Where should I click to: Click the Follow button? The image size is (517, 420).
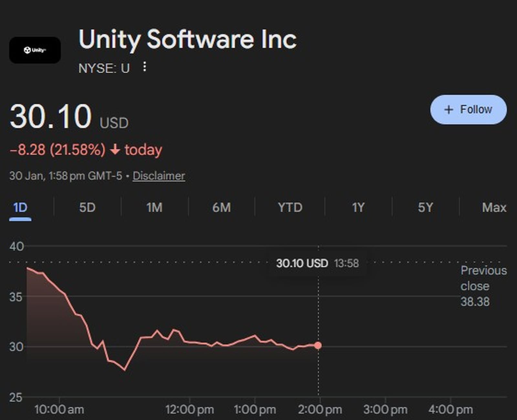click(468, 109)
